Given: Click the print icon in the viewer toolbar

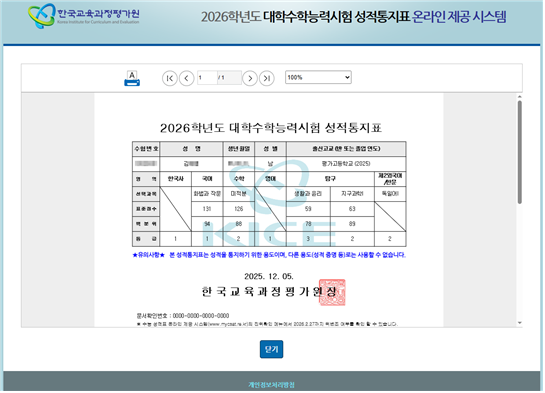Looking at the screenshot, I should 132,79.
